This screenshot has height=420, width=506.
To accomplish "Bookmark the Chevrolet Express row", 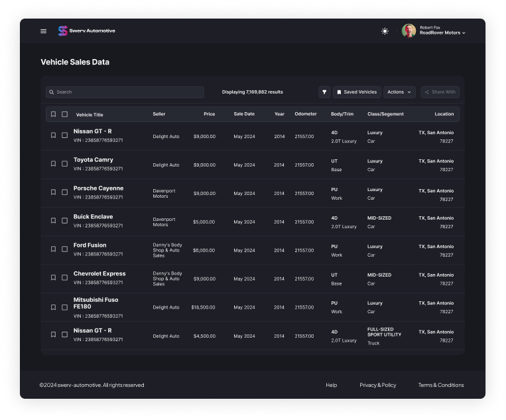I will (x=53, y=277).
